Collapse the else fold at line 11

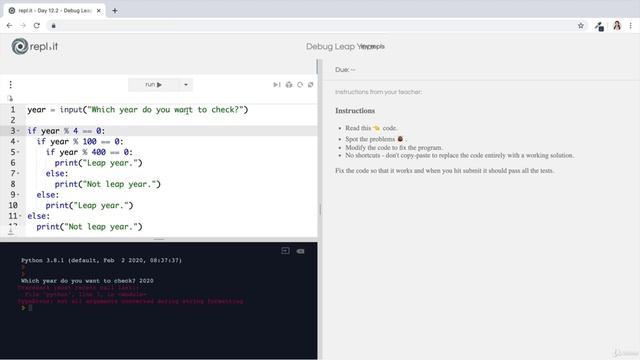[20, 216]
